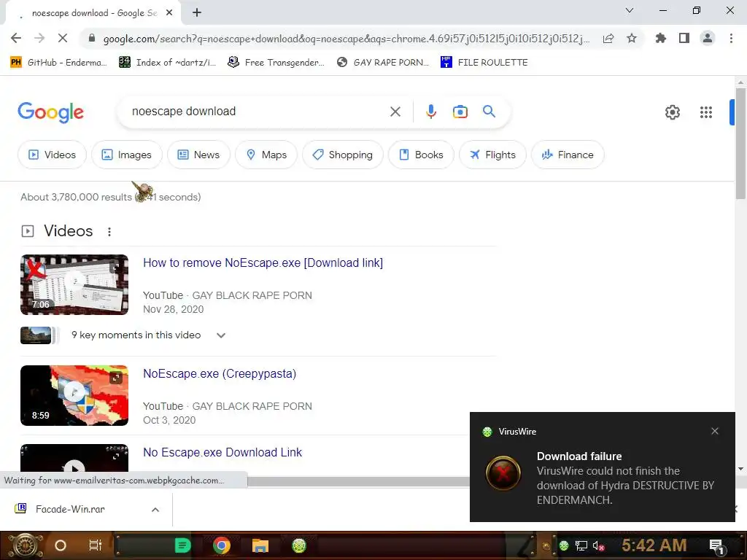
Task: View site information via the lock icon
Action: coord(92,38)
